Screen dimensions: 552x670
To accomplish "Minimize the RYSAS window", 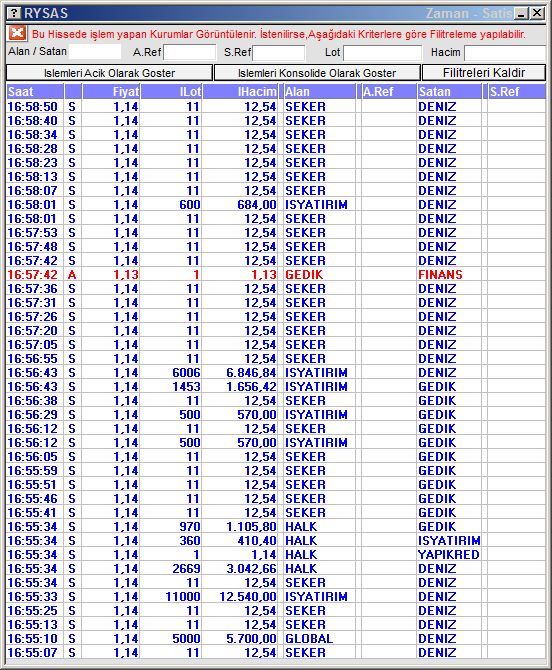I will [x=521, y=13].
